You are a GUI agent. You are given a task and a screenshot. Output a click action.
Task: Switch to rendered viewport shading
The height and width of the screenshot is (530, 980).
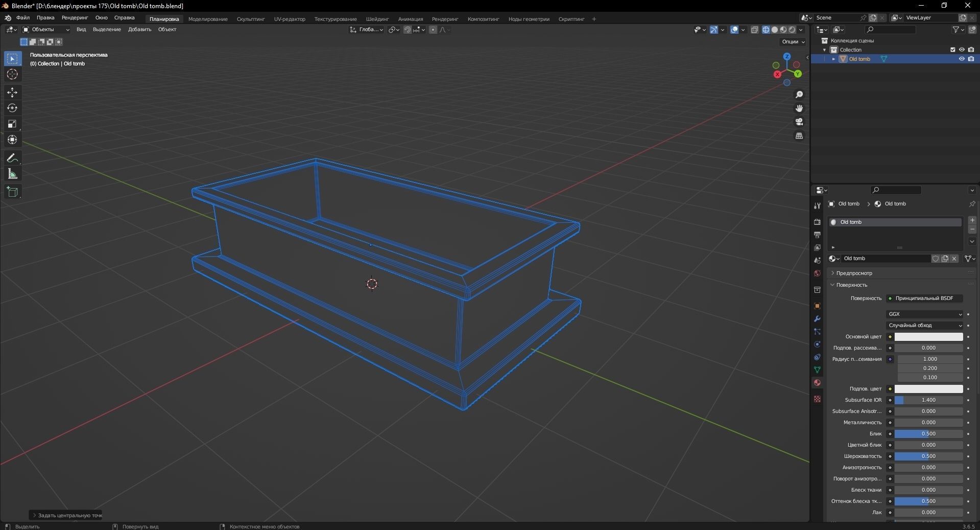792,30
